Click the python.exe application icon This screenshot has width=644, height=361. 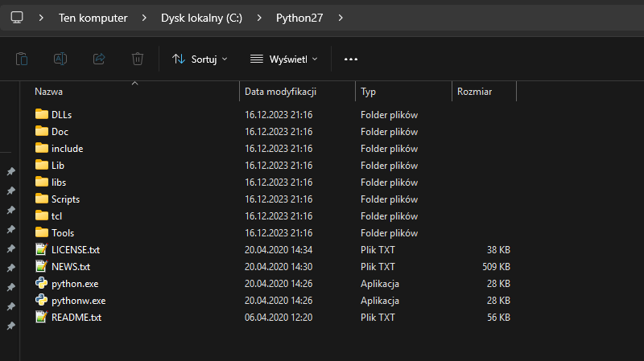point(42,283)
